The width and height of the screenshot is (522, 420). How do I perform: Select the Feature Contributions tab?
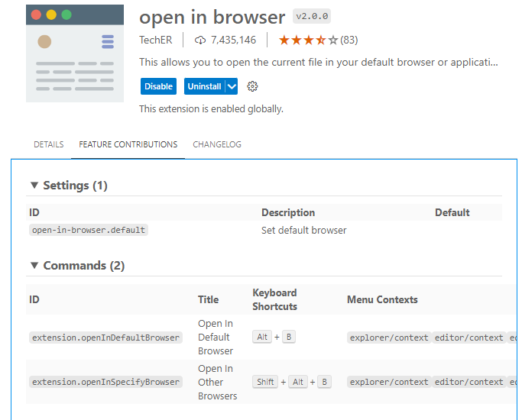128,144
